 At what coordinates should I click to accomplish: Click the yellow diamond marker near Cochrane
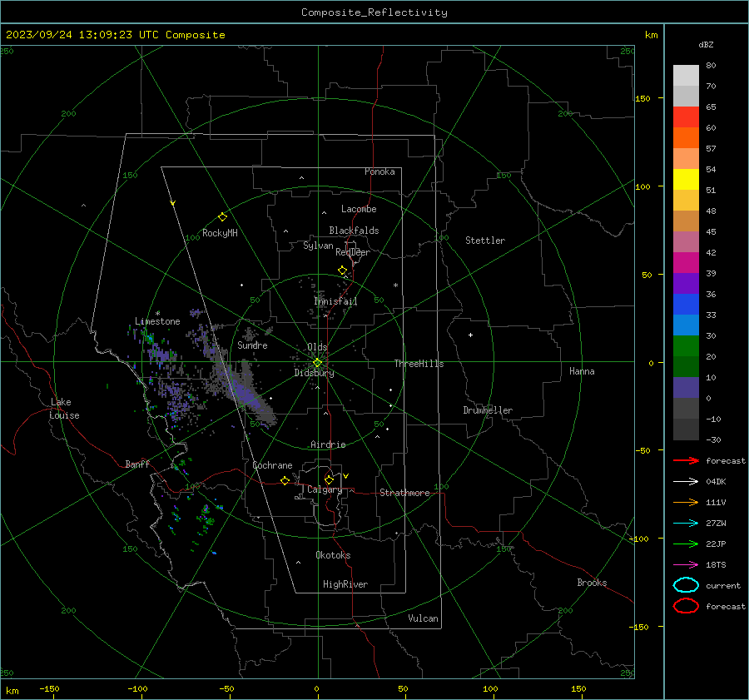pos(285,480)
